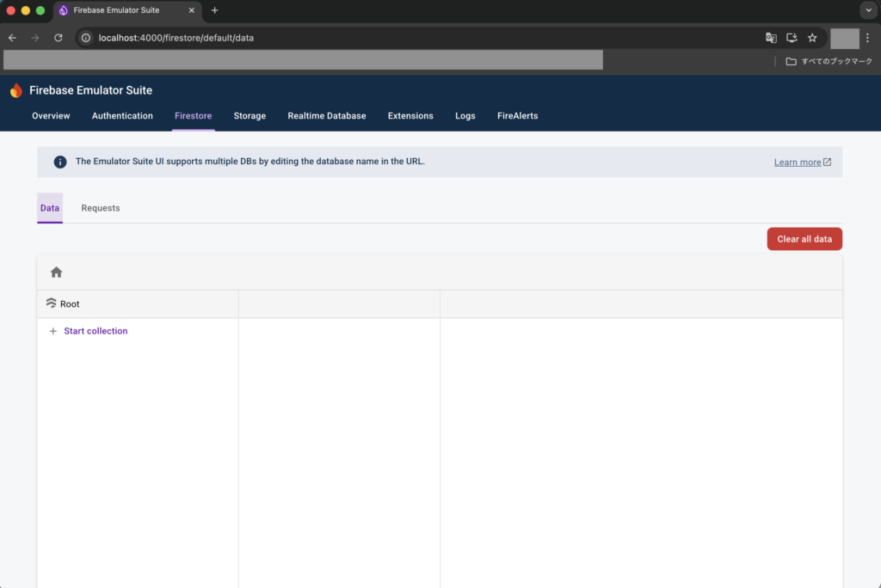The height and width of the screenshot is (588, 881).
Task: Expand the tab search dropdown arrow
Action: pyautogui.click(x=867, y=10)
